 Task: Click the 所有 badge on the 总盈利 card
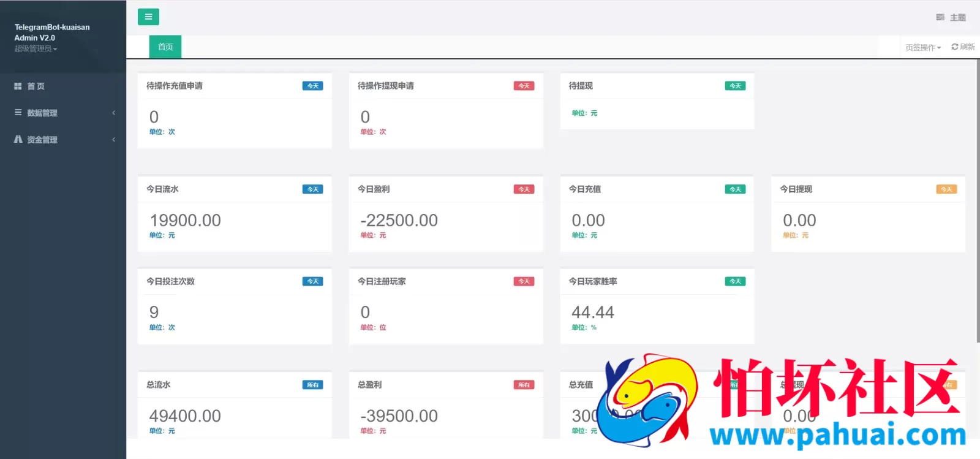[x=524, y=385]
